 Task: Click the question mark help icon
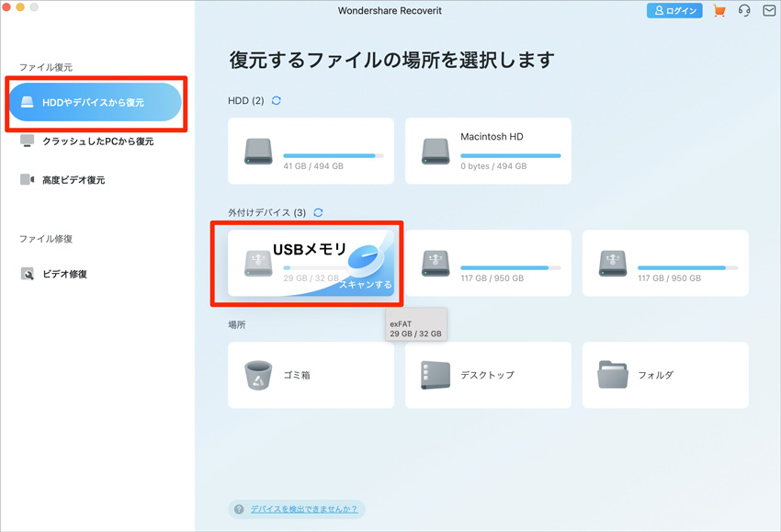click(x=239, y=509)
